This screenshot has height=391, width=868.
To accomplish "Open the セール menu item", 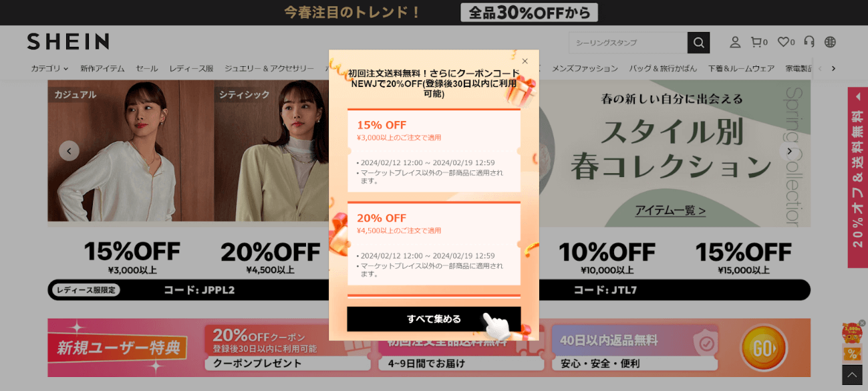I will (147, 68).
